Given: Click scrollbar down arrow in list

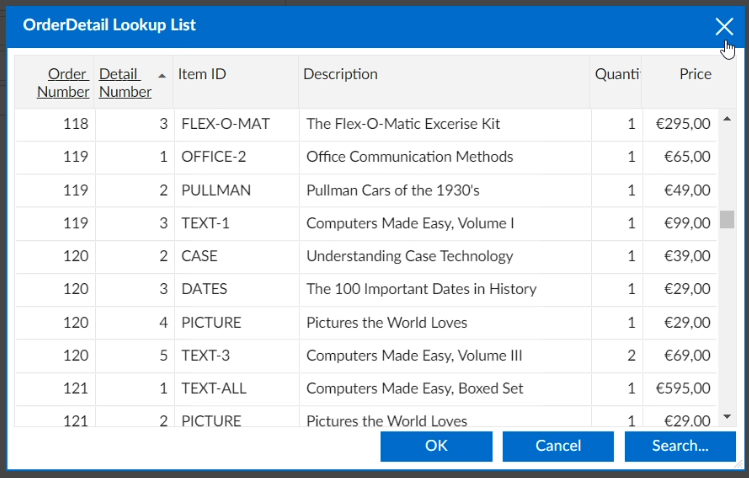Looking at the screenshot, I should pos(727,416).
